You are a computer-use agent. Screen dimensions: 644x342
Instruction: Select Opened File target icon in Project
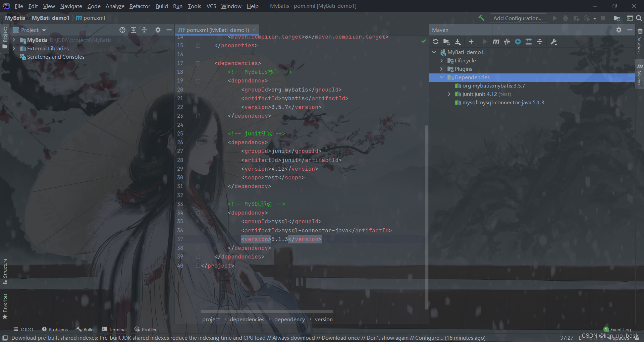click(122, 30)
